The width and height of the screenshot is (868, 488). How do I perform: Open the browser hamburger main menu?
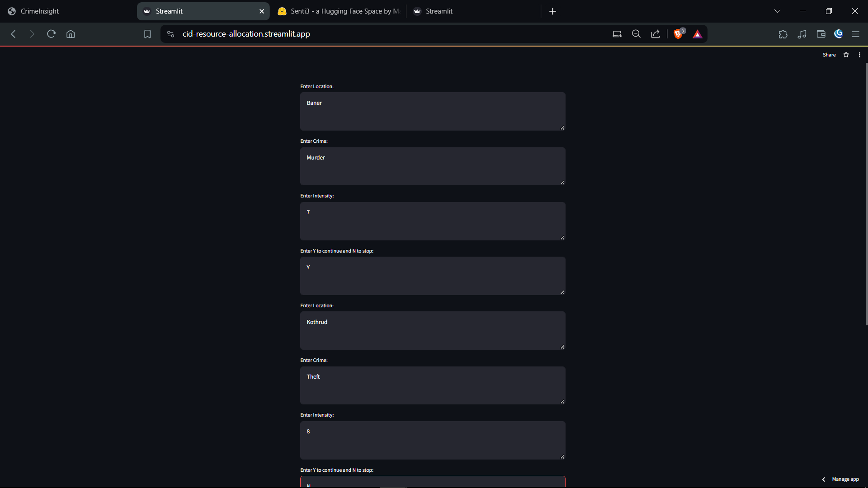point(855,34)
